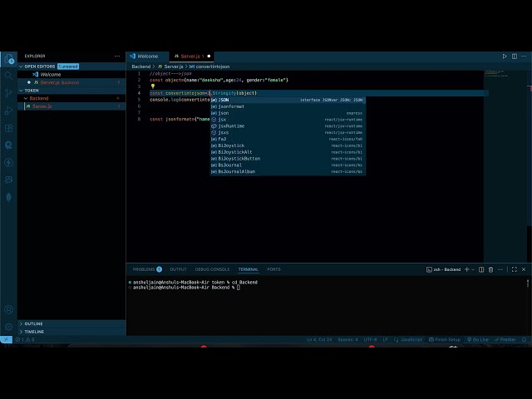Viewport: 532px width, 399px height.
Task: Open terminal panel more-actions ellipsis
Action: (x=500, y=269)
